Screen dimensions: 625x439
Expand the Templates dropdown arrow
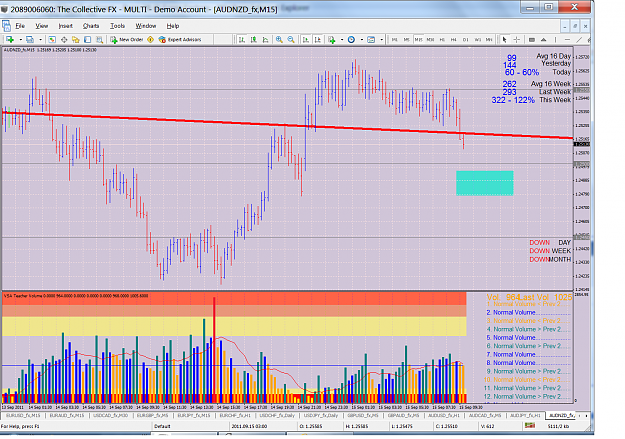(381, 39)
